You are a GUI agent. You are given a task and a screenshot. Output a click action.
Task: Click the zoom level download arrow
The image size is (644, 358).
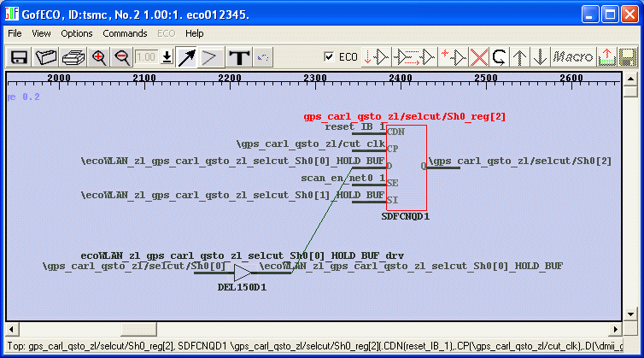[x=167, y=57]
